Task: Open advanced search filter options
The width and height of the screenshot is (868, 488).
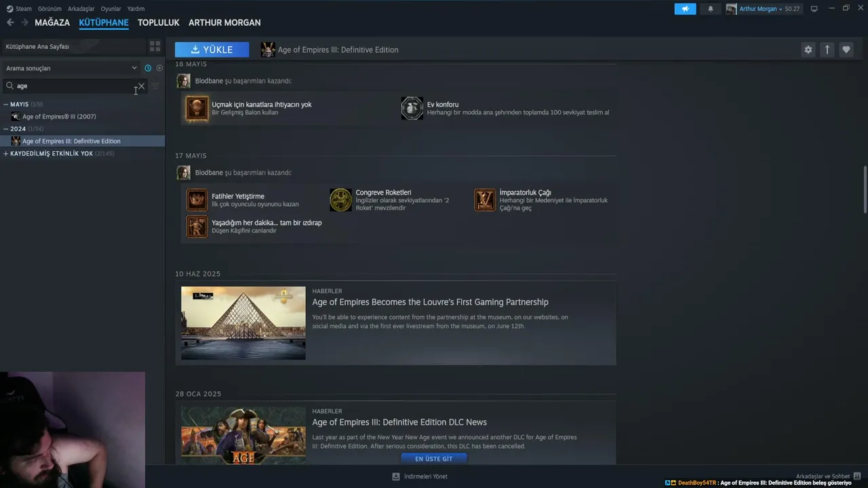Action: (155, 86)
